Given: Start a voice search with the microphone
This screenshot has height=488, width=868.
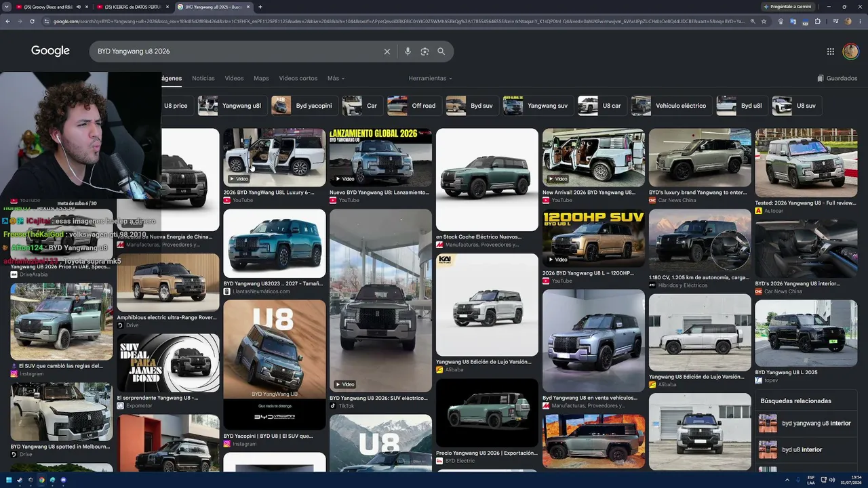Looking at the screenshot, I should pos(408,52).
